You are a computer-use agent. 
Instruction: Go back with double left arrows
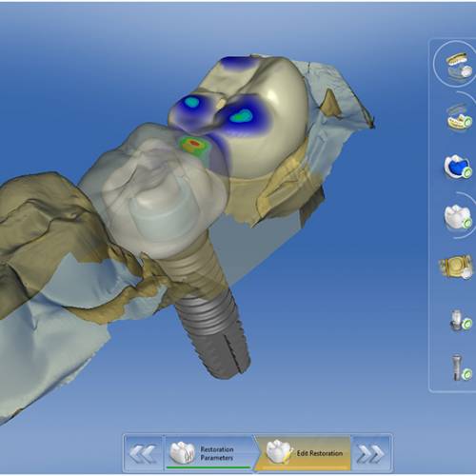point(143,453)
